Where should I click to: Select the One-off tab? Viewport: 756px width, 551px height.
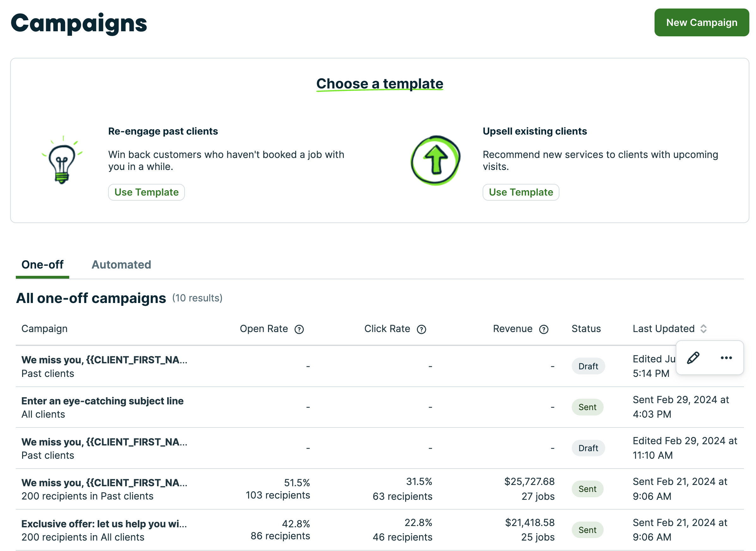pos(42,264)
